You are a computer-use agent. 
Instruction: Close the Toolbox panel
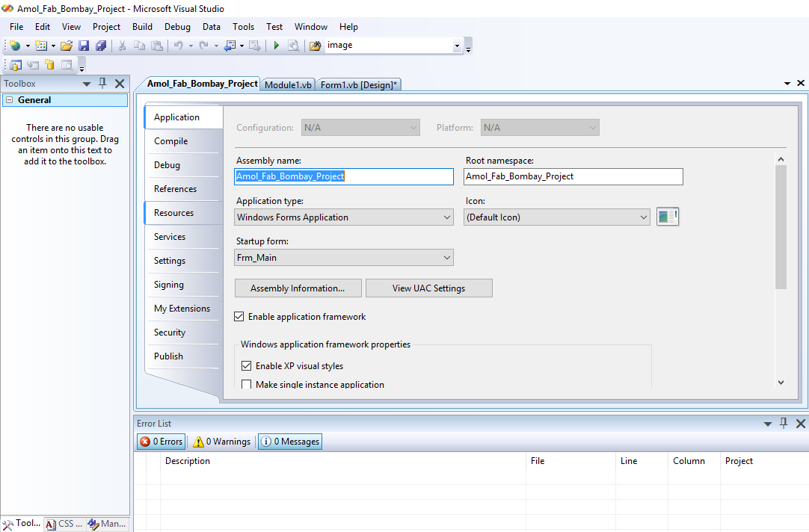pyautogui.click(x=120, y=84)
